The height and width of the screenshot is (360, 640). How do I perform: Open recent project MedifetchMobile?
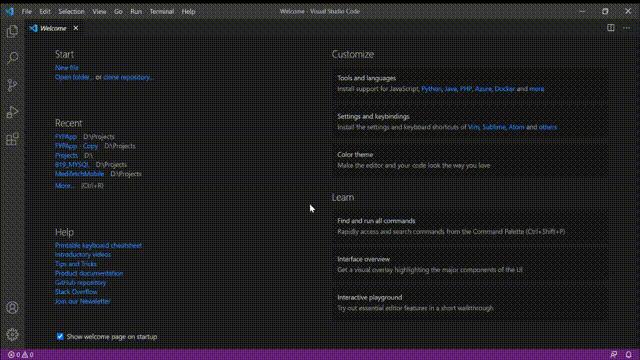80,174
